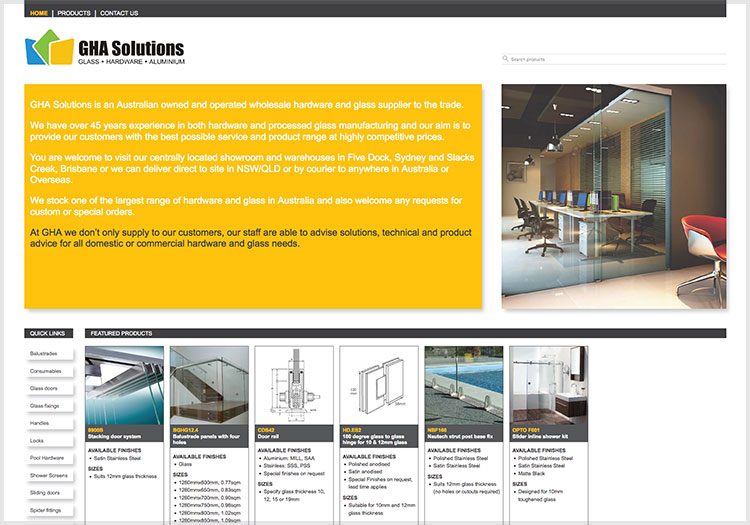Screen dimensions: 750x525
Task: Click the 'OPTO F001' product code
Action: pyautogui.click(x=526, y=430)
